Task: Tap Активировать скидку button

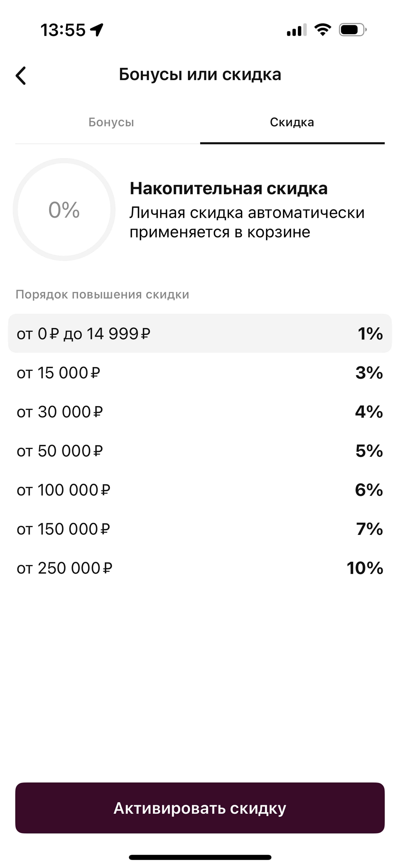Action: [200, 808]
